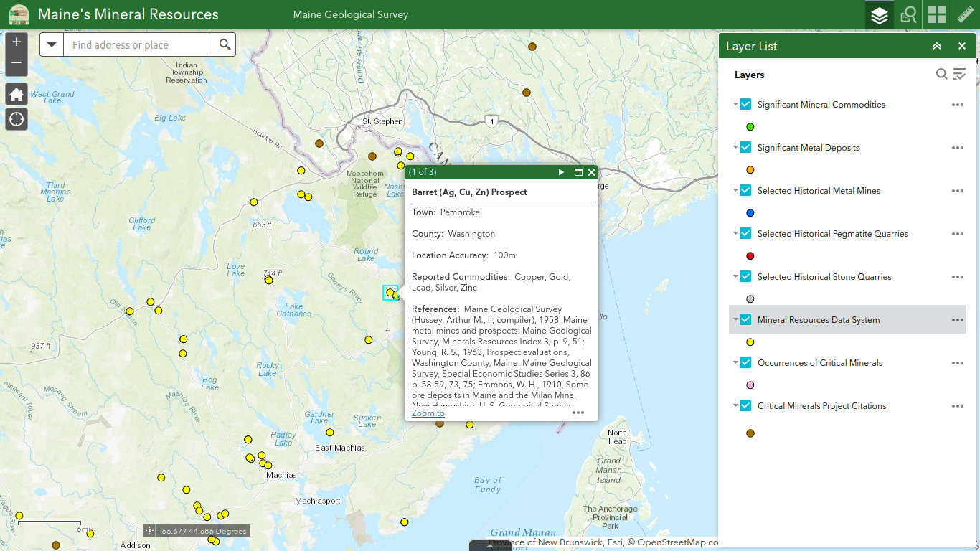Screen dimensions: 980x551
Task: Toggle Selected Historical Metal Mines checkbox
Action: point(745,190)
